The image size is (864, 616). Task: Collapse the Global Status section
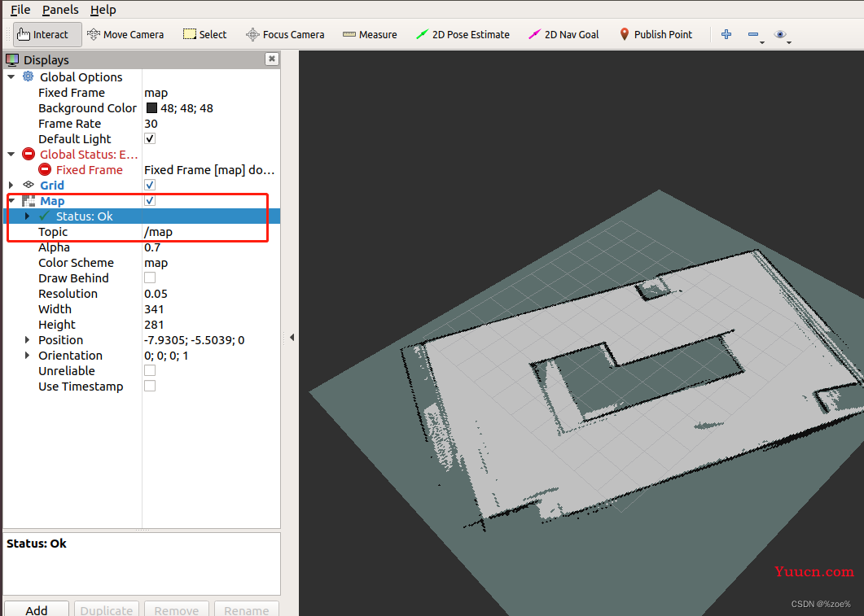(x=11, y=154)
